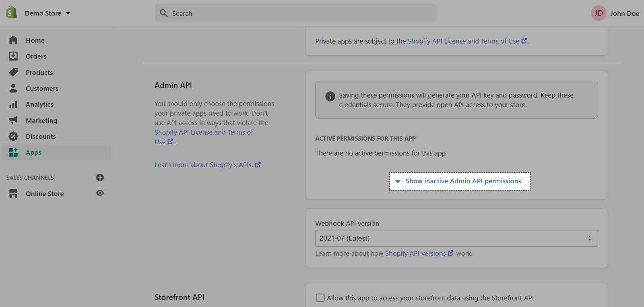Open the JD user avatar
Image resolution: width=644 pixels, height=307 pixels.
(599, 13)
